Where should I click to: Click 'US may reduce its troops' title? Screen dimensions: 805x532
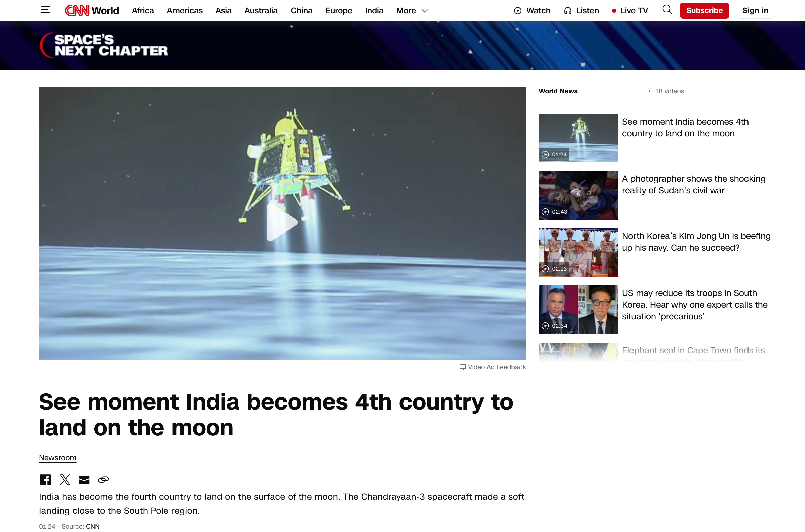point(695,305)
